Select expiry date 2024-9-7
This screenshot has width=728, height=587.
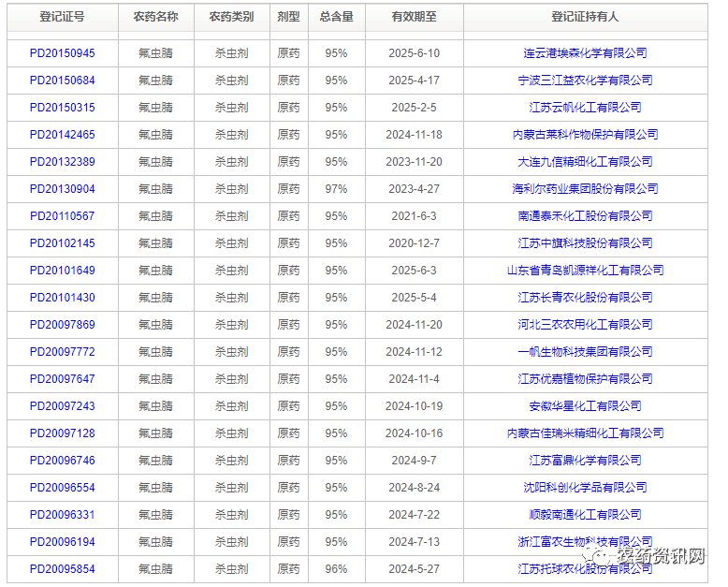tap(415, 461)
